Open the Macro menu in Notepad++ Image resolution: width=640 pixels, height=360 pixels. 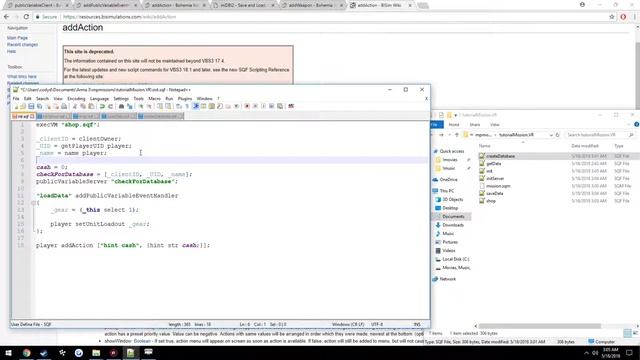click(154, 99)
